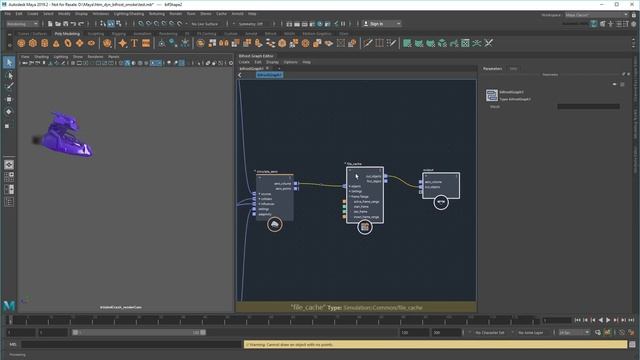Image resolution: width=640 pixels, height=360 pixels.
Task: Expand the Settings group in file_cache node
Action: tap(350, 191)
